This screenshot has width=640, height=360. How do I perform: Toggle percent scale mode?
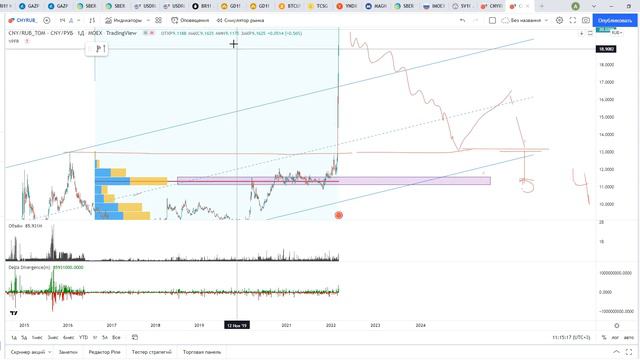[604, 338]
